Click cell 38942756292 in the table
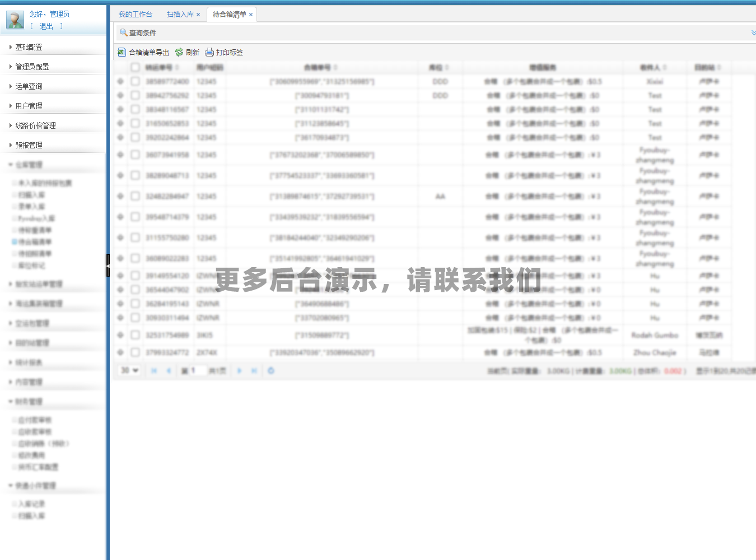The width and height of the screenshot is (756, 560). [x=167, y=96]
